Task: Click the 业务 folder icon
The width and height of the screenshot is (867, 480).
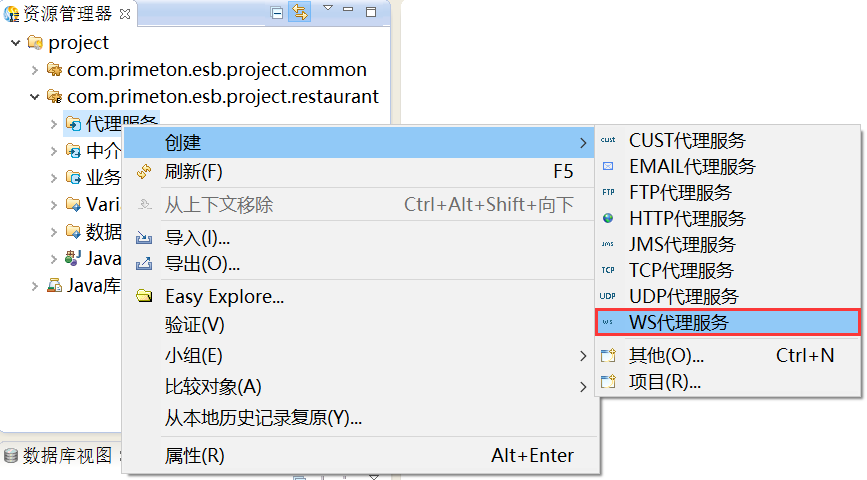Action: coord(73,178)
